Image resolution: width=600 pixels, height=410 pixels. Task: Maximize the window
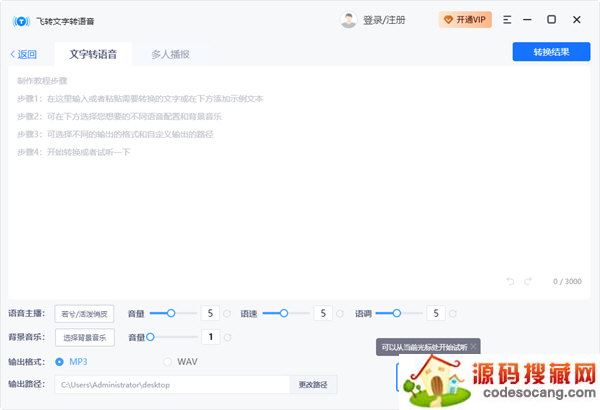click(x=551, y=19)
